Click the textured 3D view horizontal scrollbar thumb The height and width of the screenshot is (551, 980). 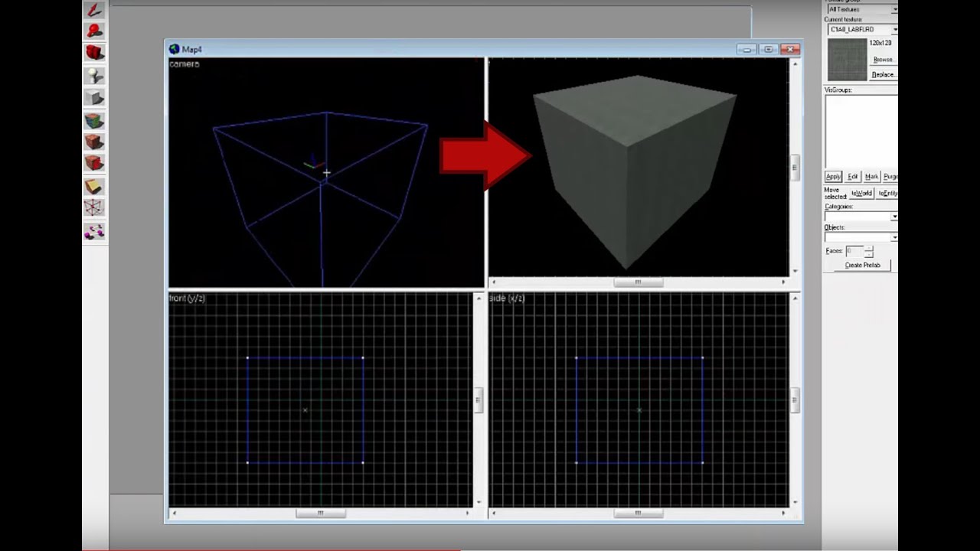[x=638, y=282]
